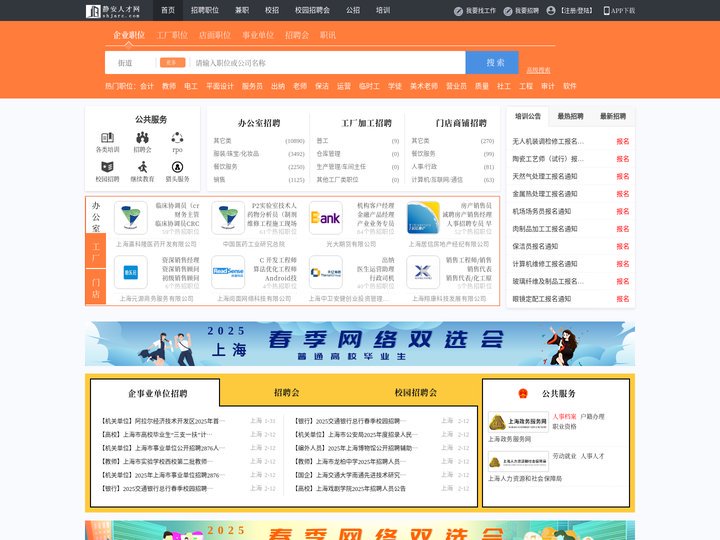Open 培训 in top navigation
720x540 pixels.
[x=383, y=10]
